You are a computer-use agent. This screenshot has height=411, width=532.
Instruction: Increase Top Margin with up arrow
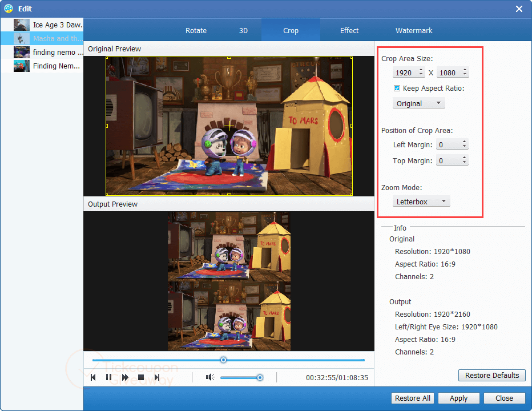464,158
